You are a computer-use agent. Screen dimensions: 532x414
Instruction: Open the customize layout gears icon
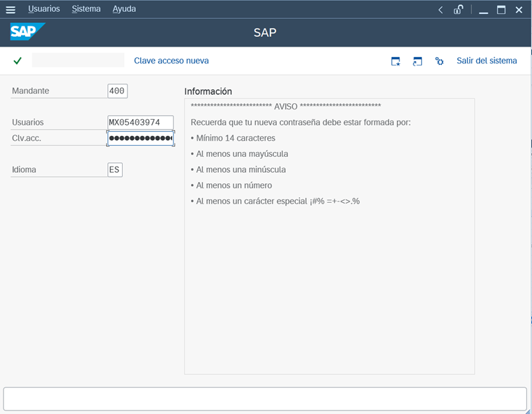click(439, 61)
